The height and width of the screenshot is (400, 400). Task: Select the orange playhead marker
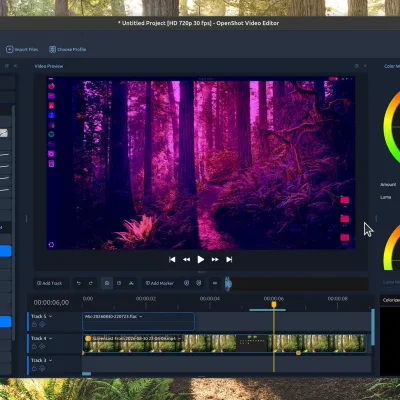(274, 304)
